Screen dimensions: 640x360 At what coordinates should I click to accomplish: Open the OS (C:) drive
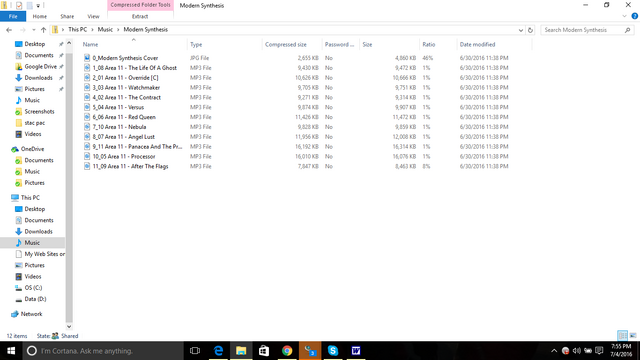click(x=33, y=288)
